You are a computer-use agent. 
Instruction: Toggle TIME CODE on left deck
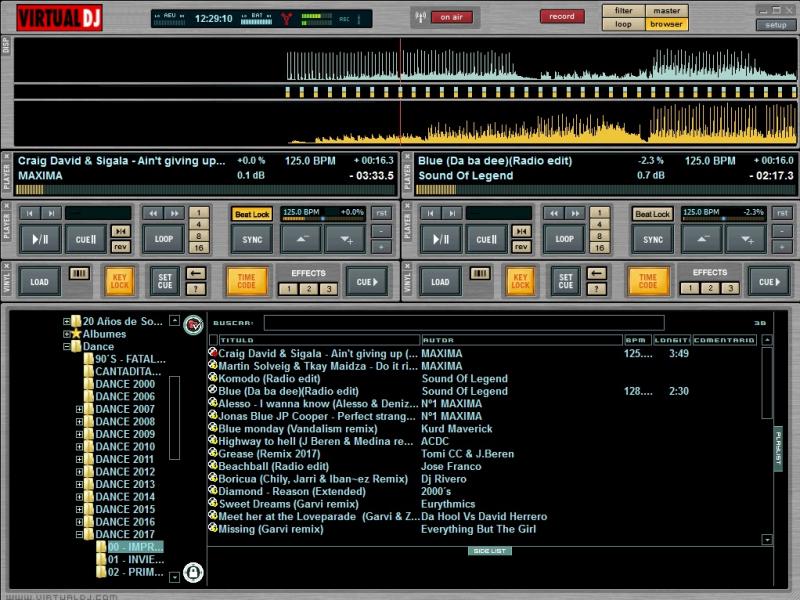tap(246, 281)
